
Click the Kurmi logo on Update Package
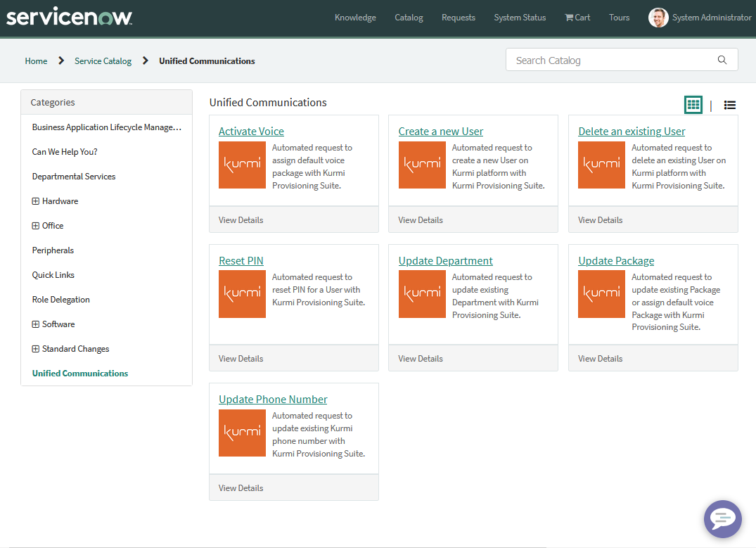[601, 294]
